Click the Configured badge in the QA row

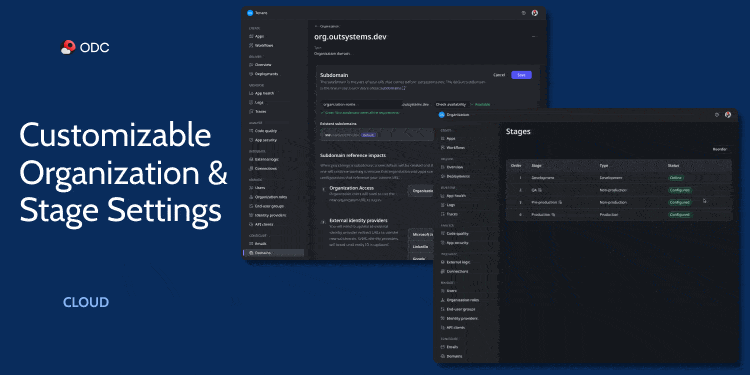(x=680, y=190)
